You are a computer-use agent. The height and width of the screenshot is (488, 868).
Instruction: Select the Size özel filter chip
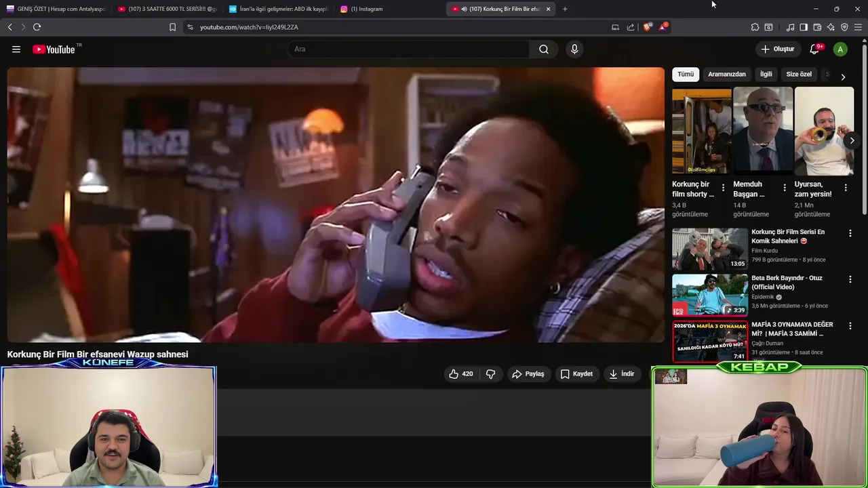click(x=799, y=74)
